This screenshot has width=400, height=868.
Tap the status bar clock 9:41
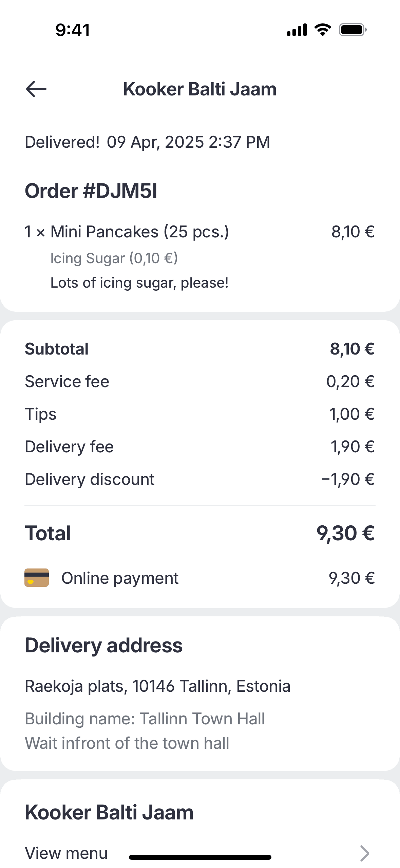tap(73, 30)
